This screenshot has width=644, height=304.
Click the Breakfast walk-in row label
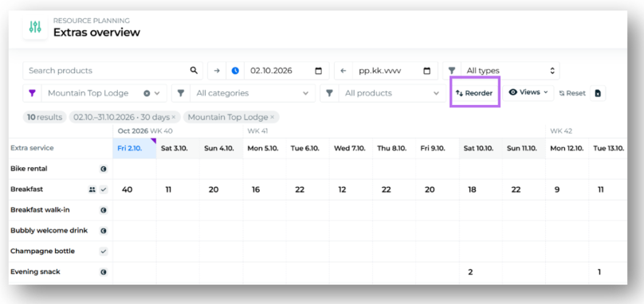[x=40, y=209]
